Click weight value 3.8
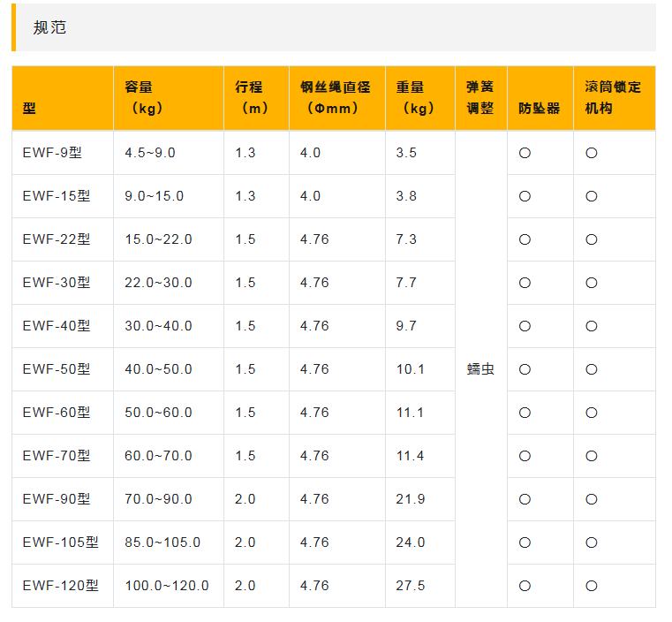The width and height of the screenshot is (672, 622). click(406, 196)
